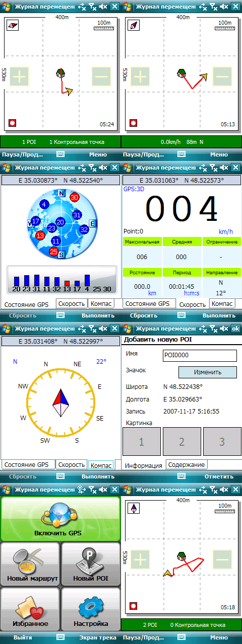
Task: Click the Имя field containing POI0000
Action: pos(200,355)
